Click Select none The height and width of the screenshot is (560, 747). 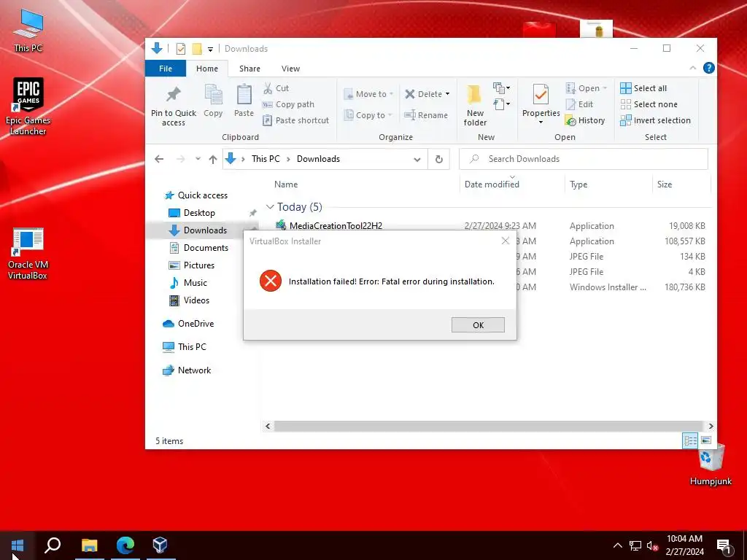pyautogui.click(x=649, y=104)
